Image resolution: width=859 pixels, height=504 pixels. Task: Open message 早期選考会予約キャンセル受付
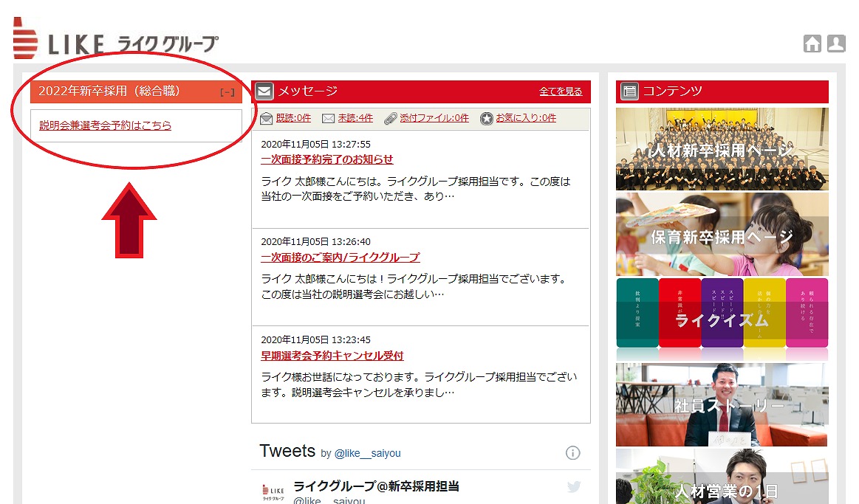tap(332, 356)
